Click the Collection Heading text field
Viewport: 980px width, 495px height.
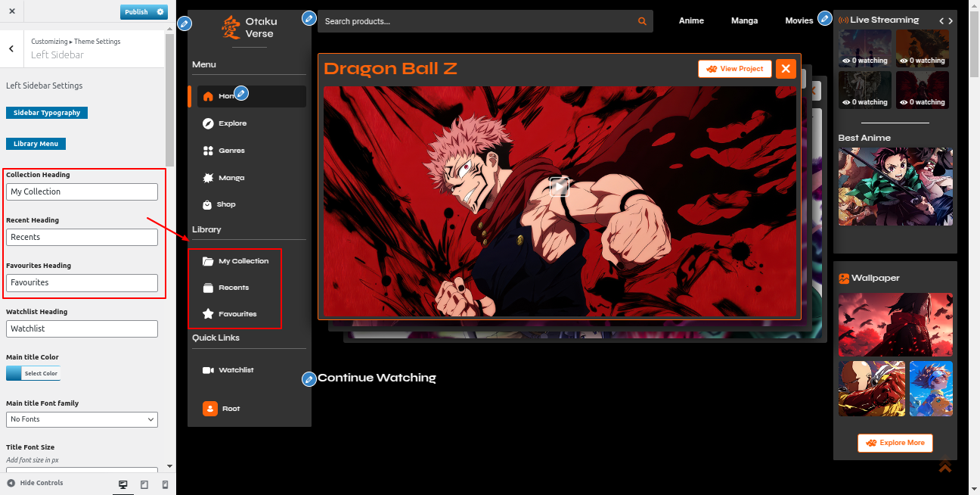pyautogui.click(x=82, y=192)
